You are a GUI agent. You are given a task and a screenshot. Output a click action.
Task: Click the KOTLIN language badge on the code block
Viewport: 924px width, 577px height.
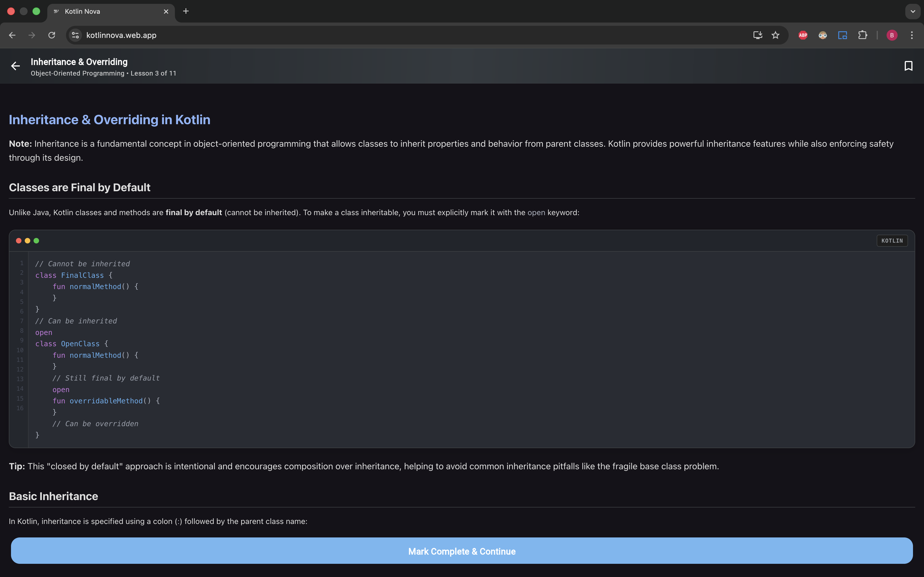(892, 240)
